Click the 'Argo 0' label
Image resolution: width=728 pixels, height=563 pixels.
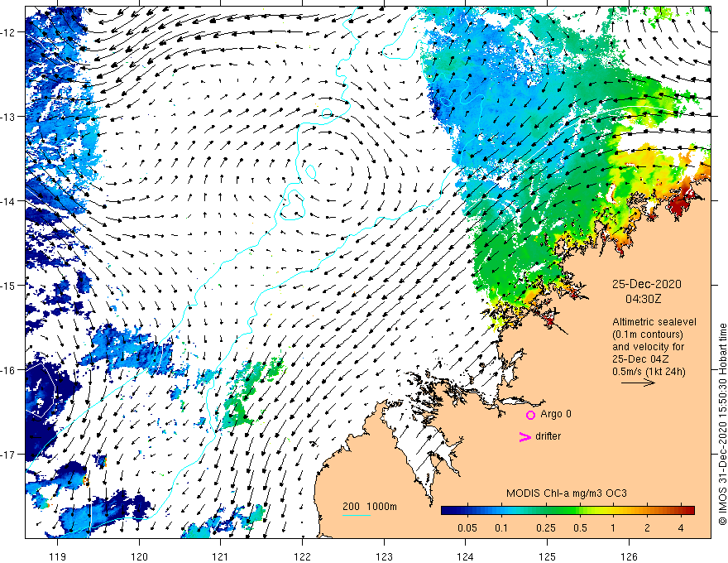(556, 414)
